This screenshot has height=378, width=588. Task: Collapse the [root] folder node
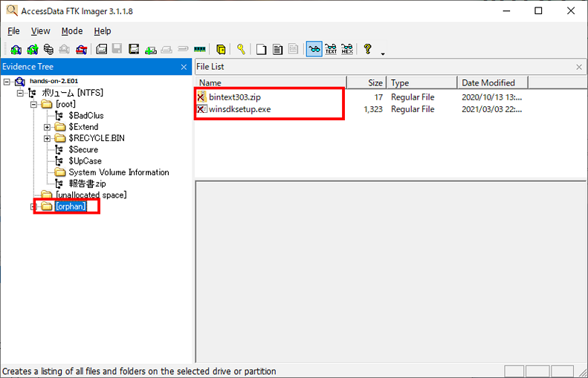(x=33, y=104)
